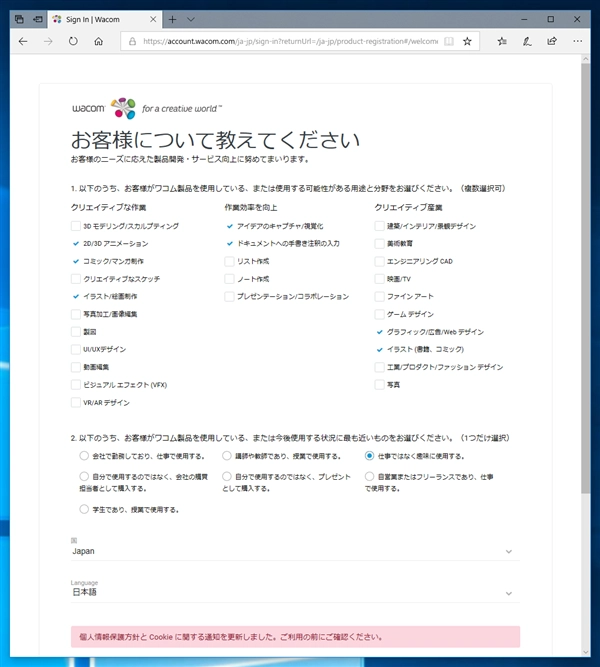Click the Wacom logo

click(104, 108)
